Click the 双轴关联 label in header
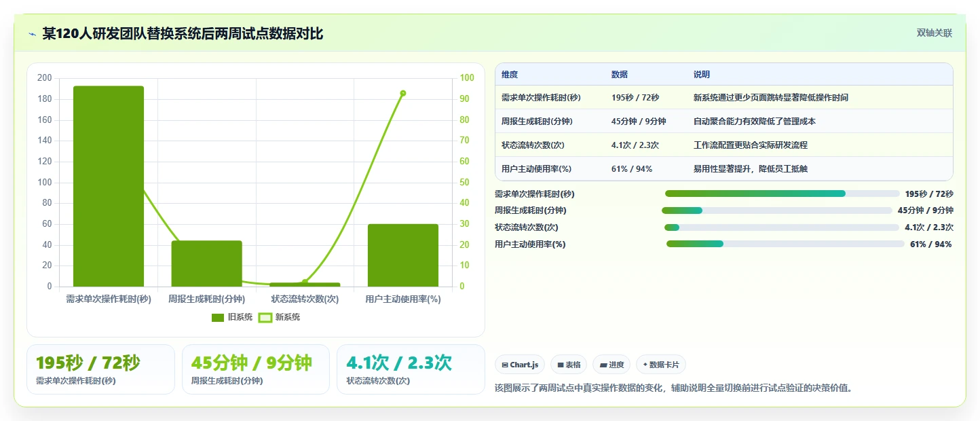 point(935,33)
